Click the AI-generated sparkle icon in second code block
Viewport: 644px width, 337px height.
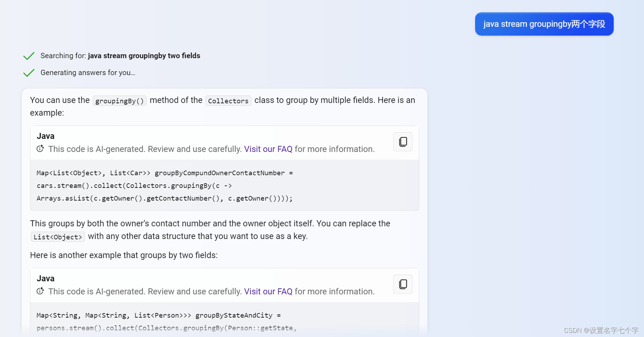(40, 291)
